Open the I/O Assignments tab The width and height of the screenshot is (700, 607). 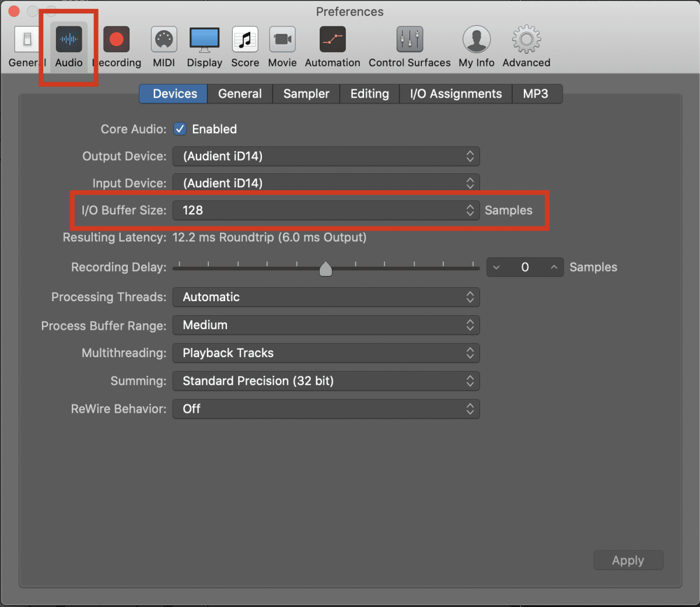pos(454,93)
